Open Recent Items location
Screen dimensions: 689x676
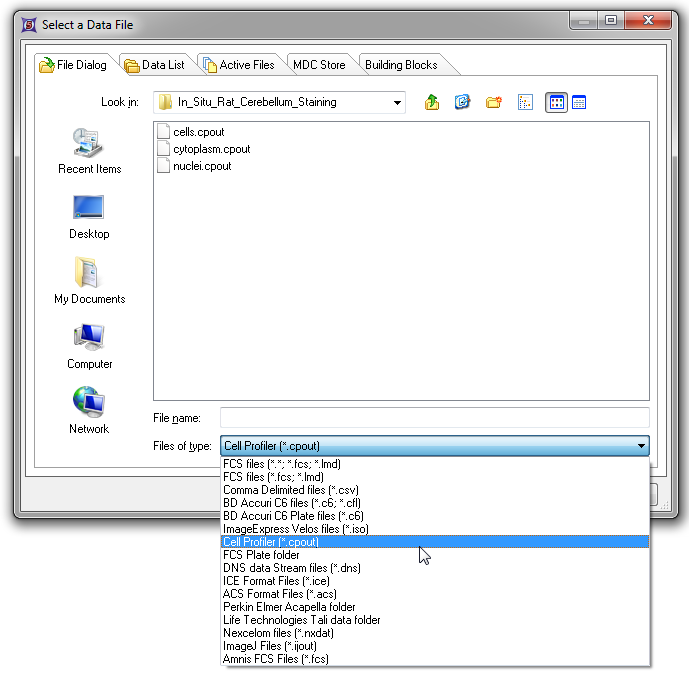click(89, 152)
